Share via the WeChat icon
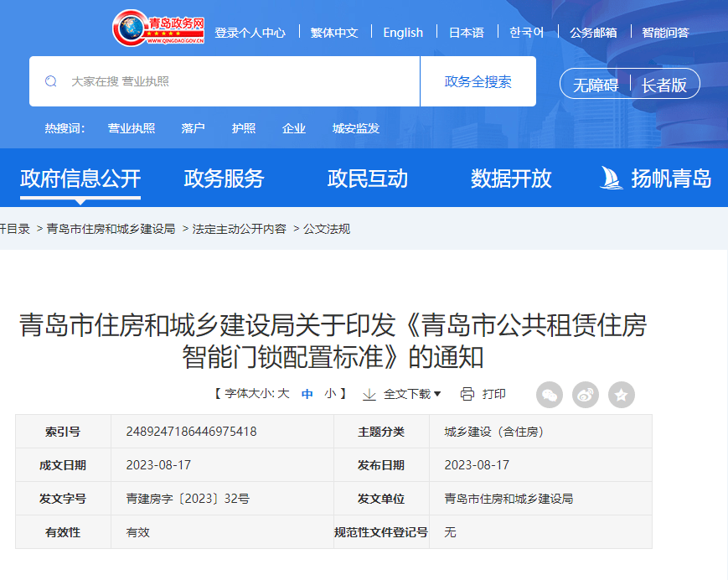The width and height of the screenshot is (728, 580). [550, 395]
